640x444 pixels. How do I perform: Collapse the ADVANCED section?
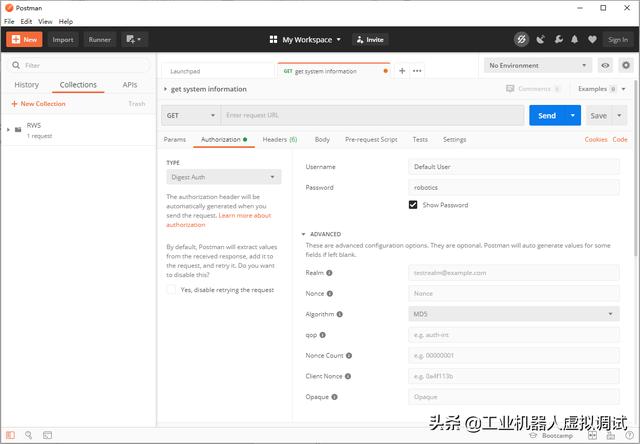click(x=303, y=234)
